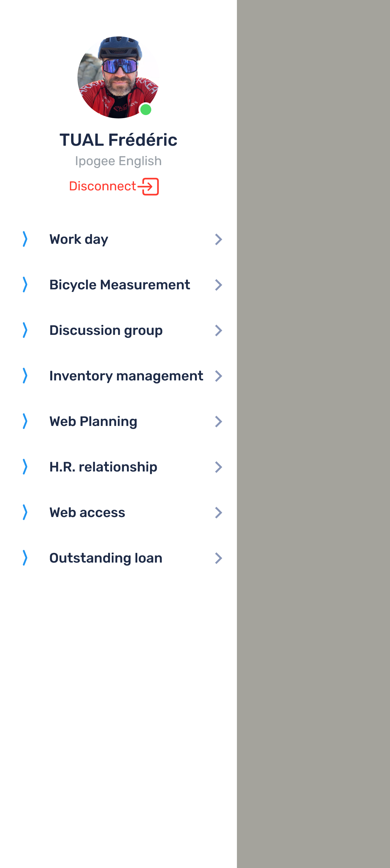Open the Web Planning menu item
Image resolution: width=390 pixels, height=868 pixels.
118,421
